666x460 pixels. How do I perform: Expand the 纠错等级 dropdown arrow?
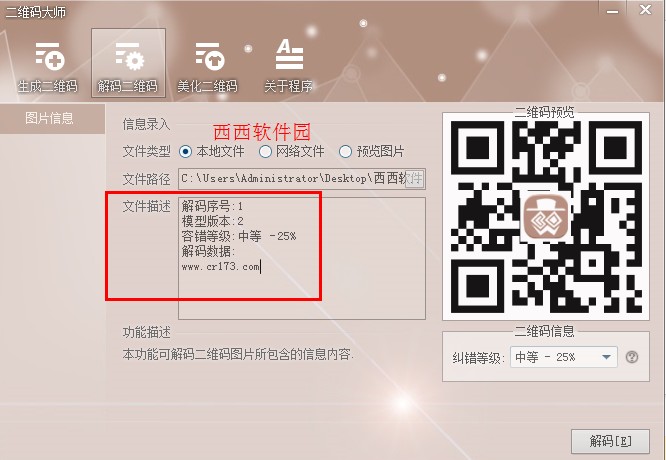[x=607, y=357]
